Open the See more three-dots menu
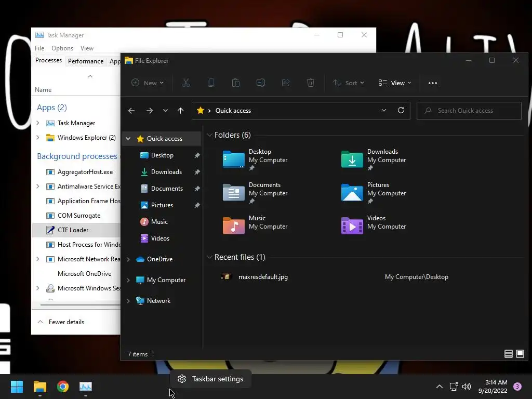532x399 pixels. (433, 83)
